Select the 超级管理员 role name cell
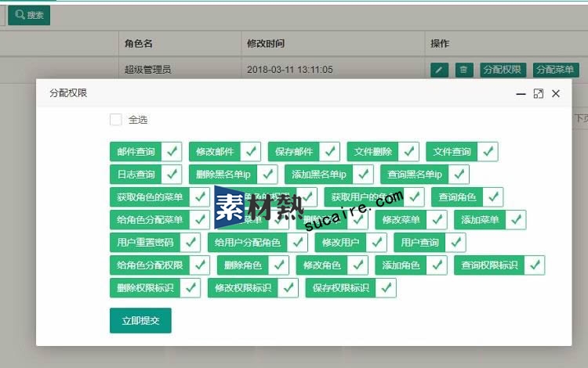Viewport: 588px width, 368px height. click(x=147, y=70)
